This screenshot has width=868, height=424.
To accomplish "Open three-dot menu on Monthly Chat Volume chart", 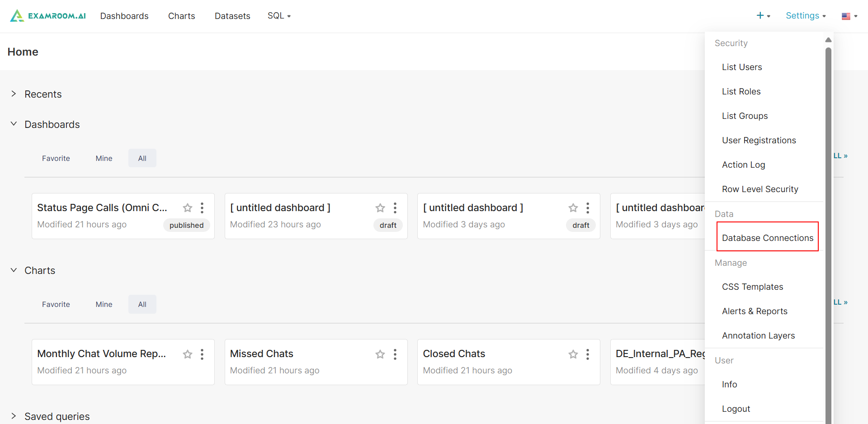I will point(202,354).
